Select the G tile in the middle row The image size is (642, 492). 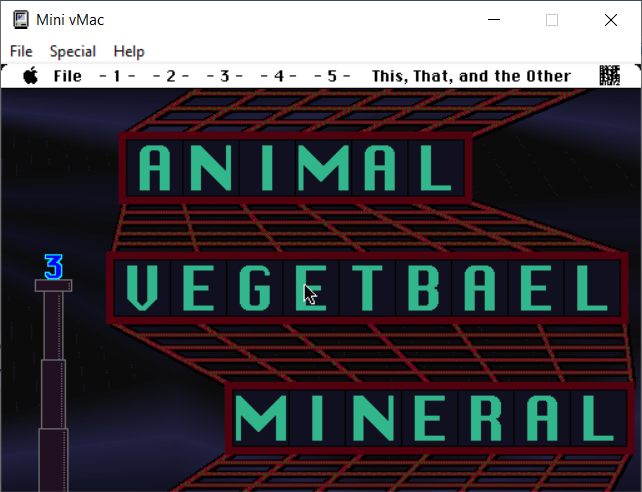(255, 288)
